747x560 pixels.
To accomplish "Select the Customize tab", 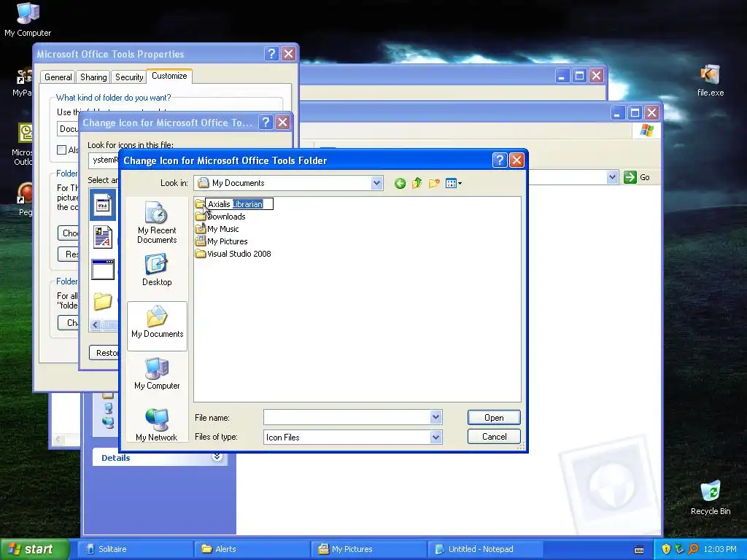I will tap(169, 76).
